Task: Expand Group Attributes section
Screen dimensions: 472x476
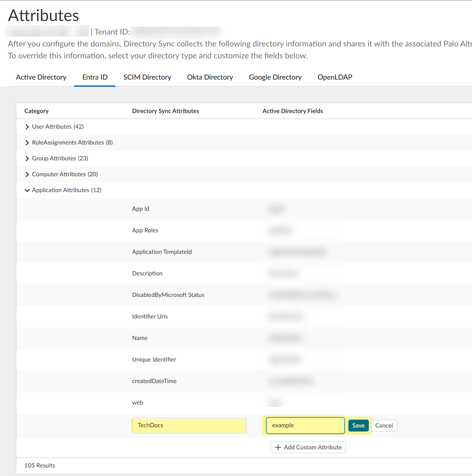Action: tap(27, 159)
